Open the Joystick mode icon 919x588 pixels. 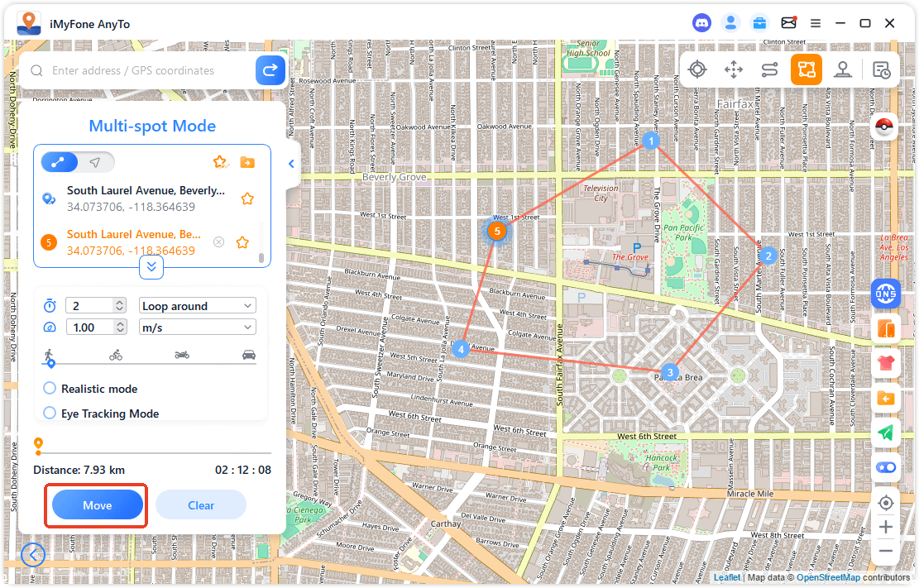point(843,69)
